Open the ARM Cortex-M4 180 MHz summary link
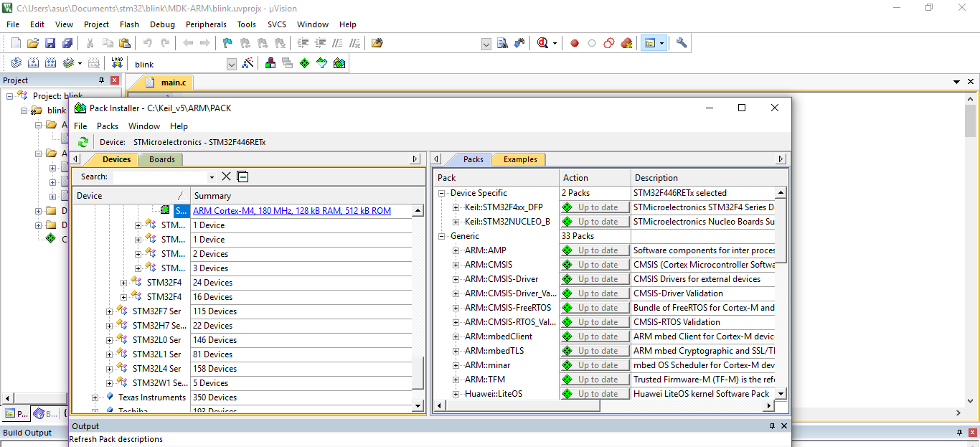Screen dimensions: 980x447 pyautogui.click(x=292, y=211)
